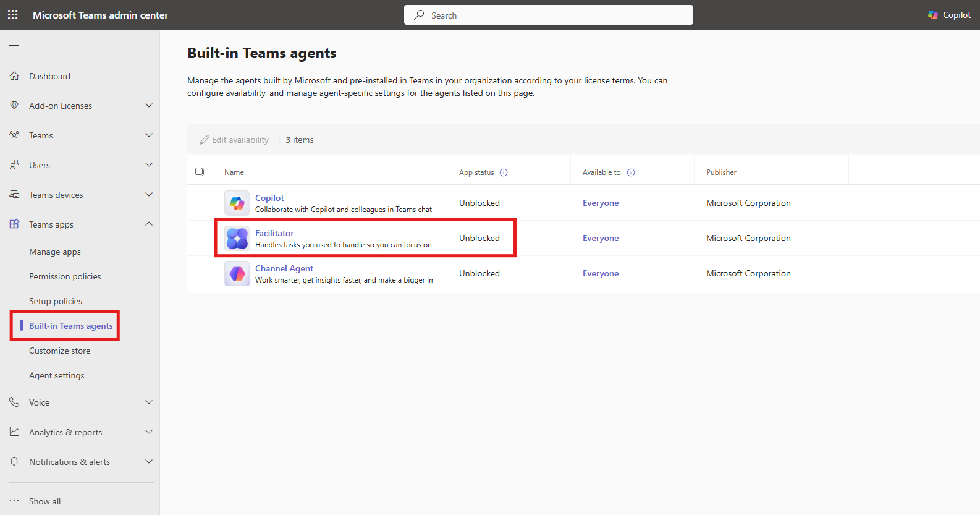Image resolution: width=980 pixels, height=515 pixels.
Task: Click the Dashboard home icon
Action: coord(14,76)
